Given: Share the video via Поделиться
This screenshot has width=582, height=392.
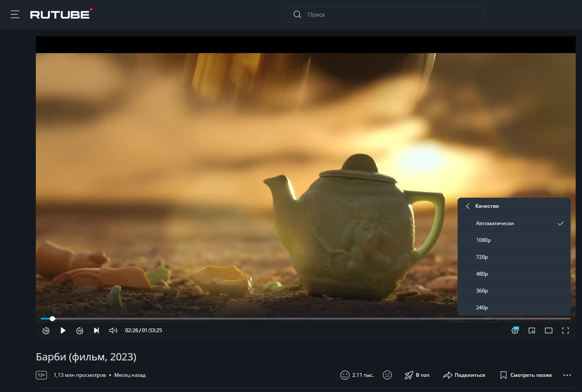Looking at the screenshot, I should pos(464,375).
